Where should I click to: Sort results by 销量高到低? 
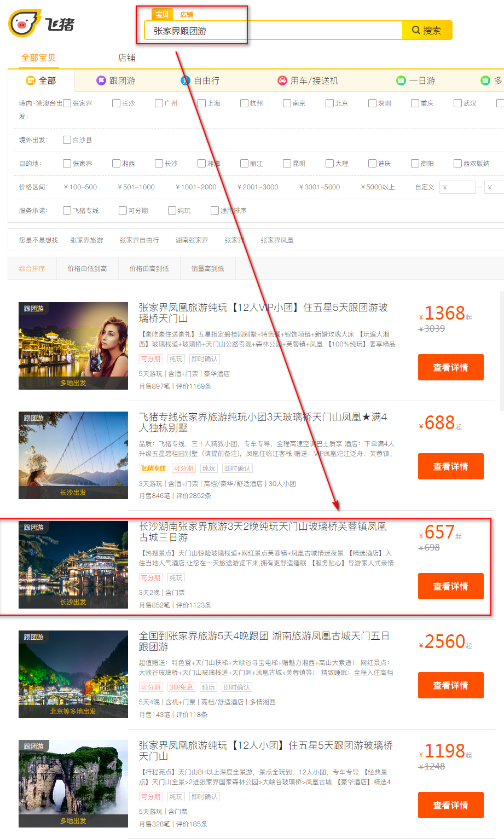tap(207, 269)
